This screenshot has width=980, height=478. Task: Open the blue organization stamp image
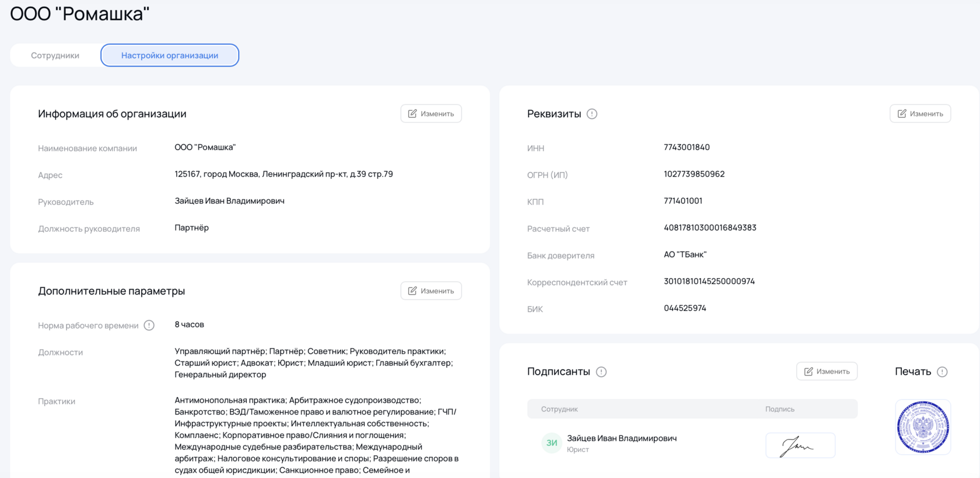[923, 427]
